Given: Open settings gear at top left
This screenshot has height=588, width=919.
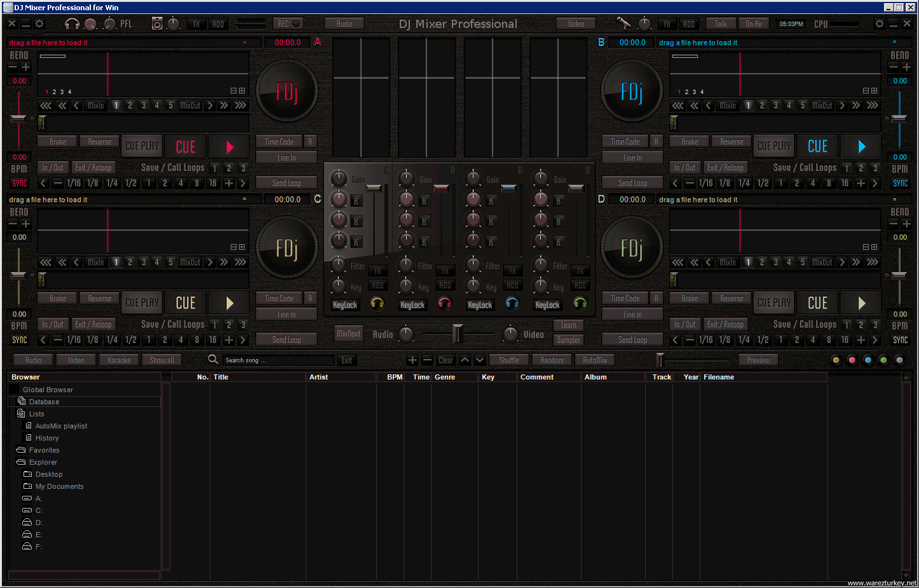Looking at the screenshot, I should pyautogui.click(x=39, y=24).
